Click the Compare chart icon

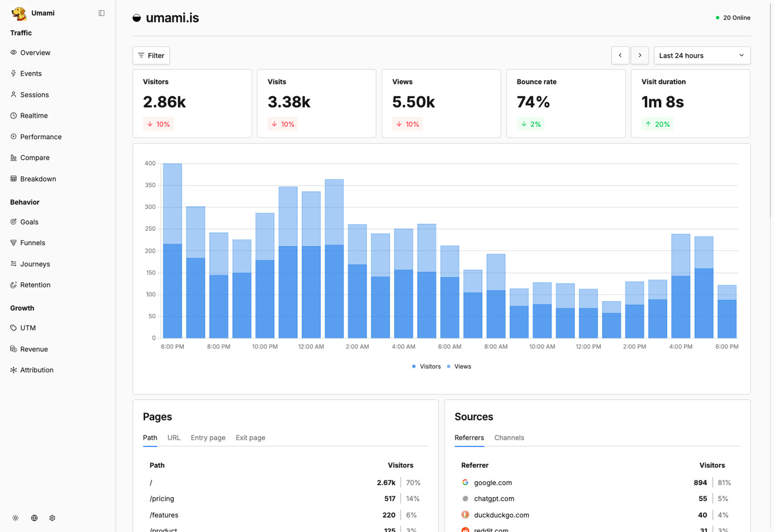tap(13, 157)
